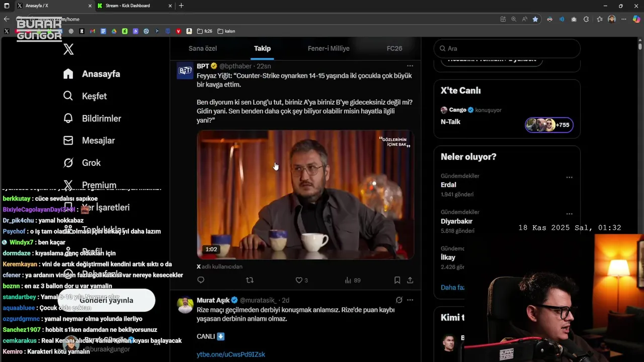Image resolution: width=644 pixels, height=362 pixels.
Task: Play the Feyyaz Yiğit video
Action: click(x=305, y=195)
